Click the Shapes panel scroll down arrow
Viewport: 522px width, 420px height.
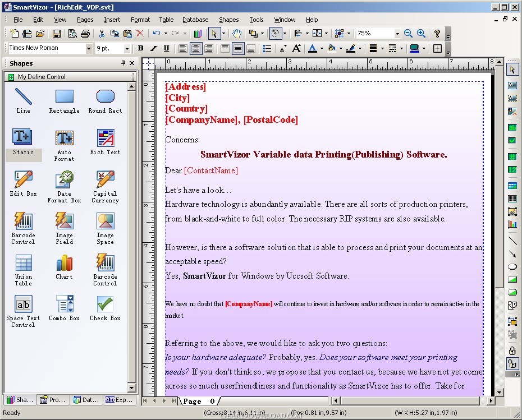click(x=132, y=387)
